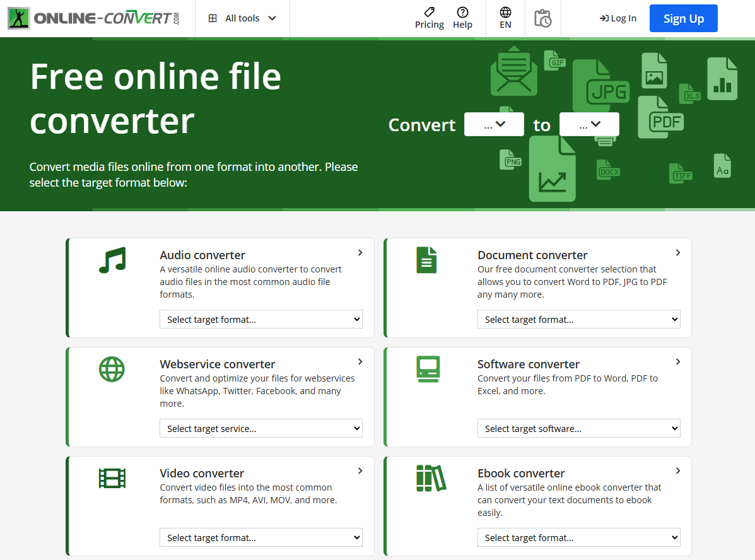Click the Log In link
Image resolution: width=755 pixels, height=560 pixels.
pos(617,18)
